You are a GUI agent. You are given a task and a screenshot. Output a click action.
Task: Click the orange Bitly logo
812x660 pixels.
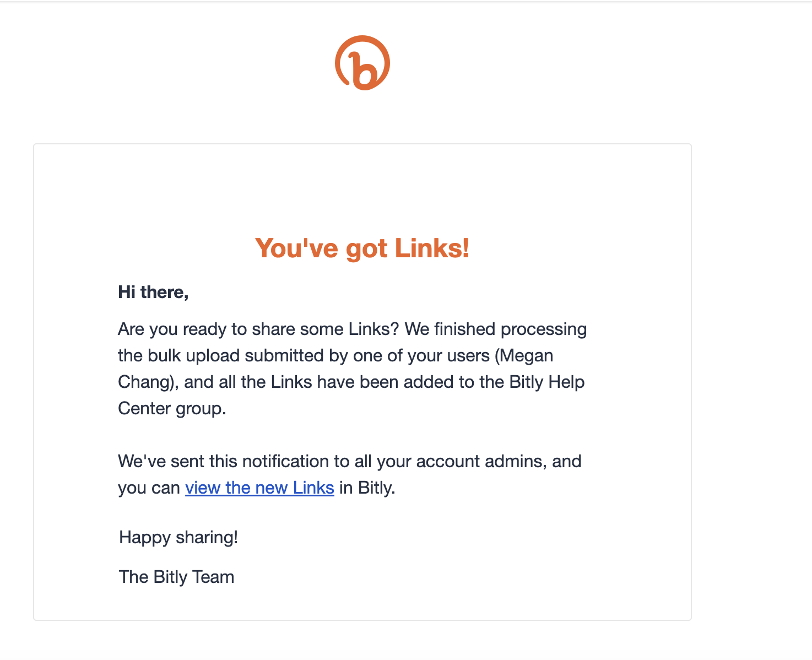point(362,63)
